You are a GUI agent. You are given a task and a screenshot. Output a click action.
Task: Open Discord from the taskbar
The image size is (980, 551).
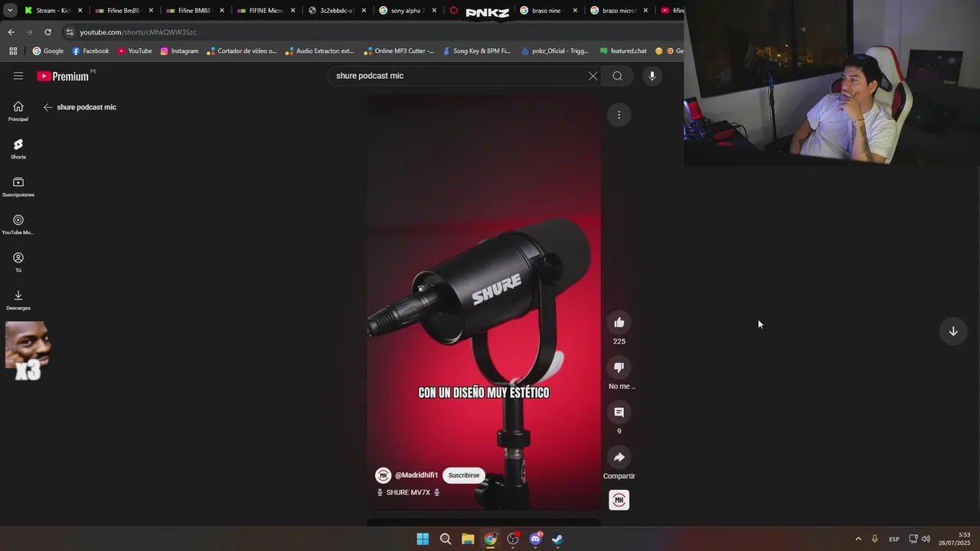click(536, 539)
